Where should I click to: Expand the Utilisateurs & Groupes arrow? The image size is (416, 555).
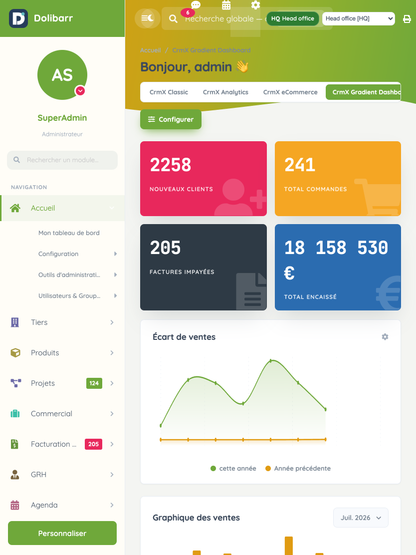click(x=115, y=296)
